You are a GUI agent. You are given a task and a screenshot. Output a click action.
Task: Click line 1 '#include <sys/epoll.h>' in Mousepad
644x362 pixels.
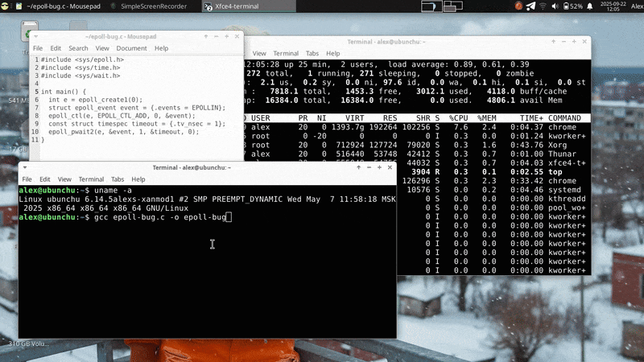coord(82,60)
